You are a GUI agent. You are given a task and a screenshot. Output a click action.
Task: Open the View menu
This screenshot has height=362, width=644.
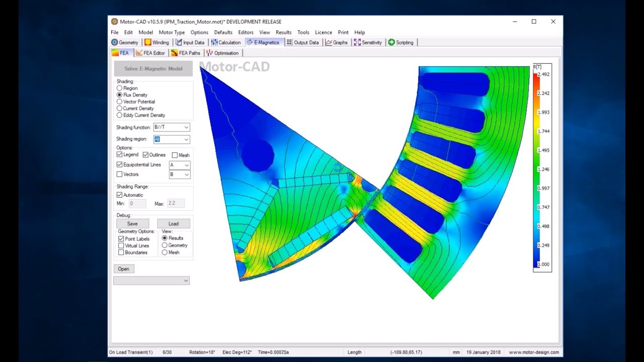[265, 32]
